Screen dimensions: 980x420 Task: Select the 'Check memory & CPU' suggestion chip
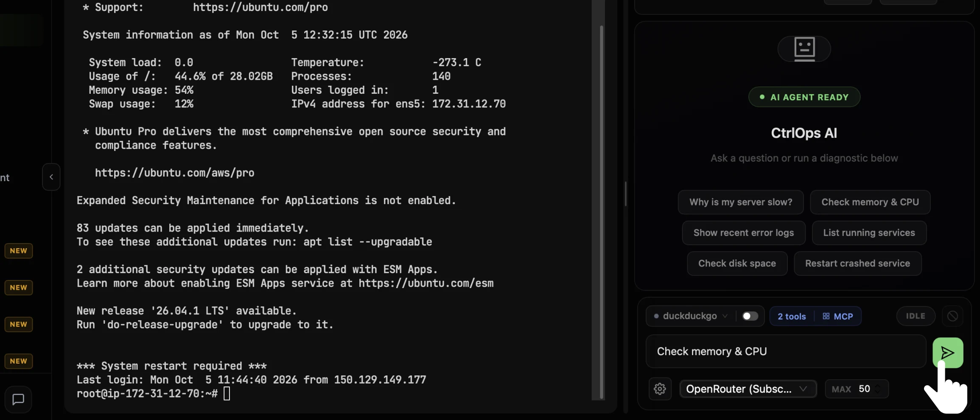point(870,202)
